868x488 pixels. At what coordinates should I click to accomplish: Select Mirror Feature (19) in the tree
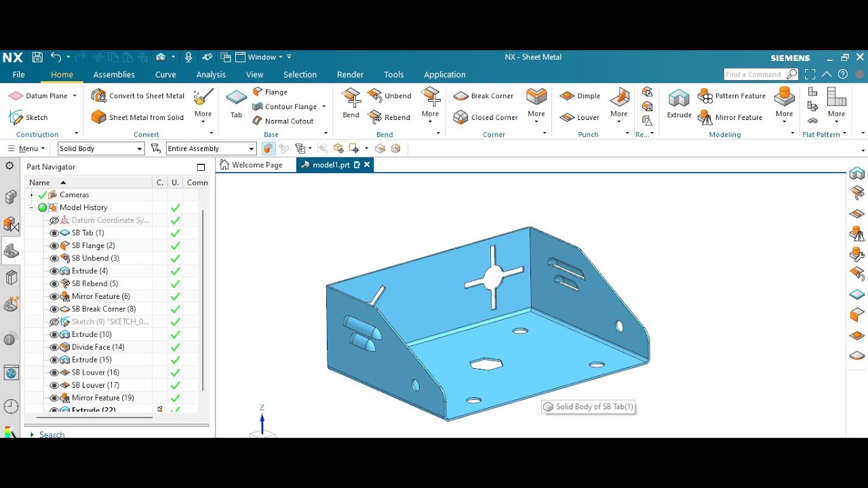point(102,398)
